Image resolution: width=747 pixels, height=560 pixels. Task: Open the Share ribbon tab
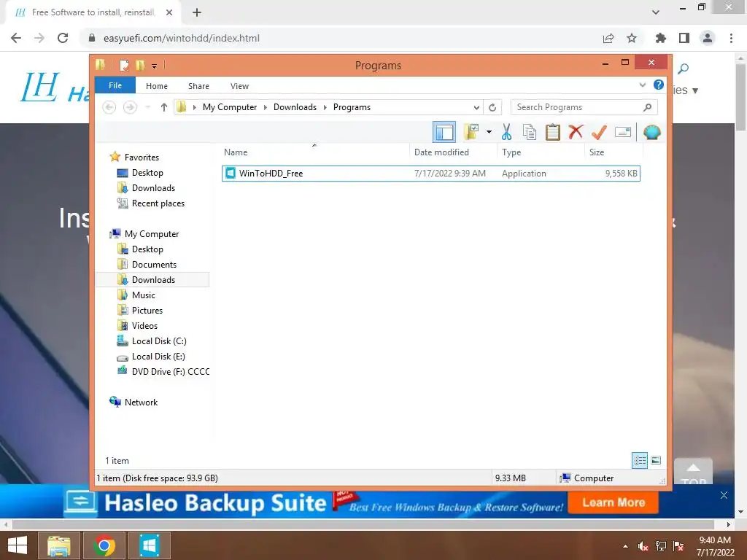click(198, 86)
